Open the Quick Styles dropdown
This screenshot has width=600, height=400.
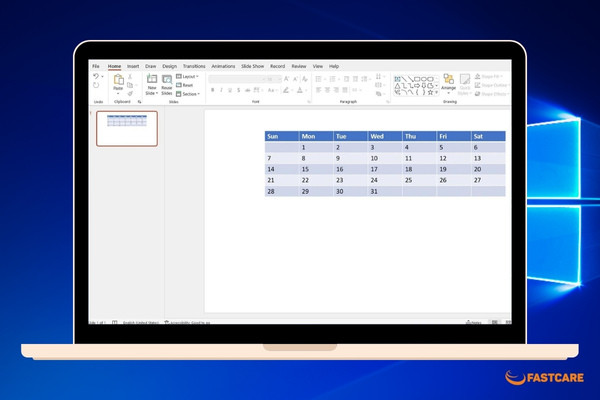[465, 85]
